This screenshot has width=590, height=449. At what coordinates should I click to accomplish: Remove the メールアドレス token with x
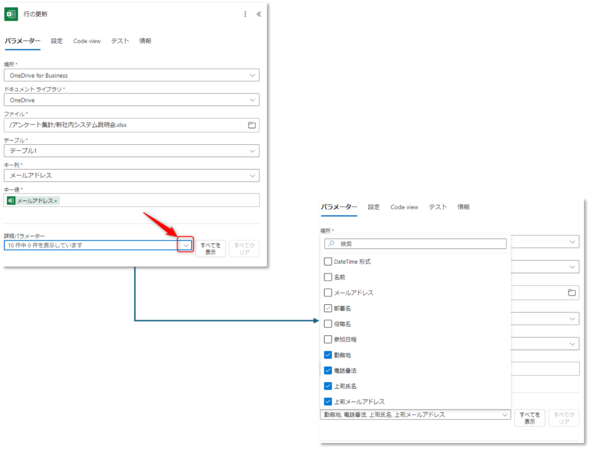[x=56, y=201]
